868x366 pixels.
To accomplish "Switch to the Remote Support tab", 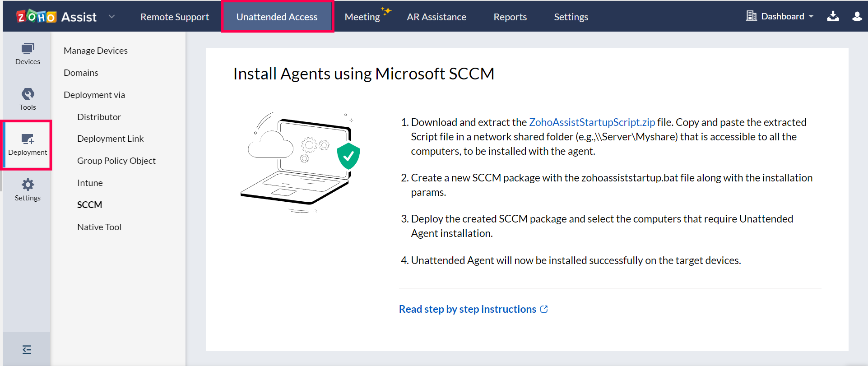I will [175, 17].
